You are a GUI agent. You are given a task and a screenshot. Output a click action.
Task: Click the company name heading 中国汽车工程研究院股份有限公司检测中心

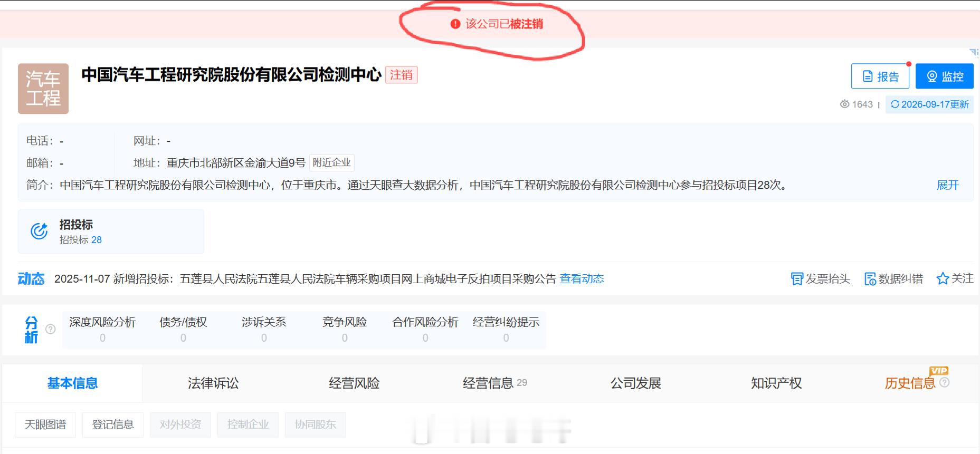pyautogui.click(x=231, y=75)
